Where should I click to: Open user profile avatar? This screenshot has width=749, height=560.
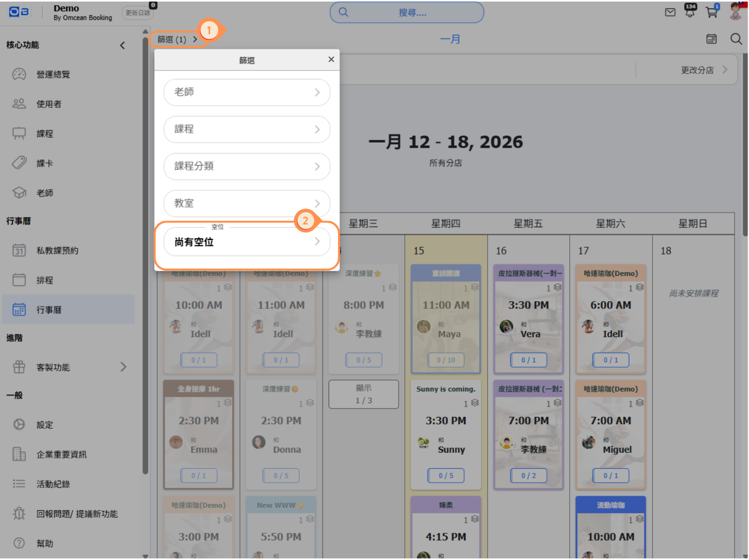tap(736, 11)
